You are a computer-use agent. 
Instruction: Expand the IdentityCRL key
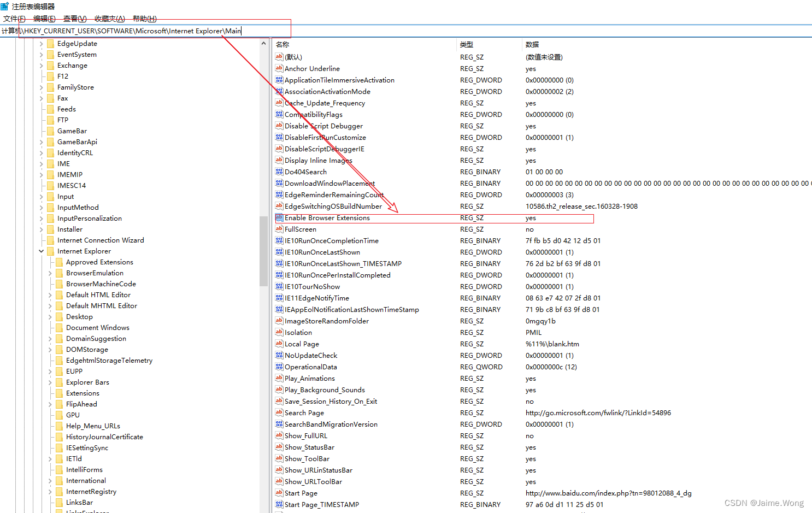pyautogui.click(x=41, y=153)
